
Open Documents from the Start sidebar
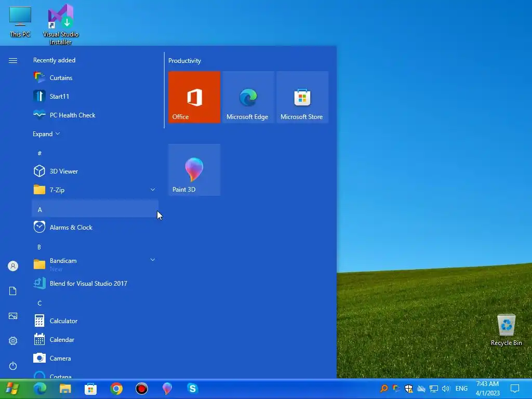click(13, 291)
